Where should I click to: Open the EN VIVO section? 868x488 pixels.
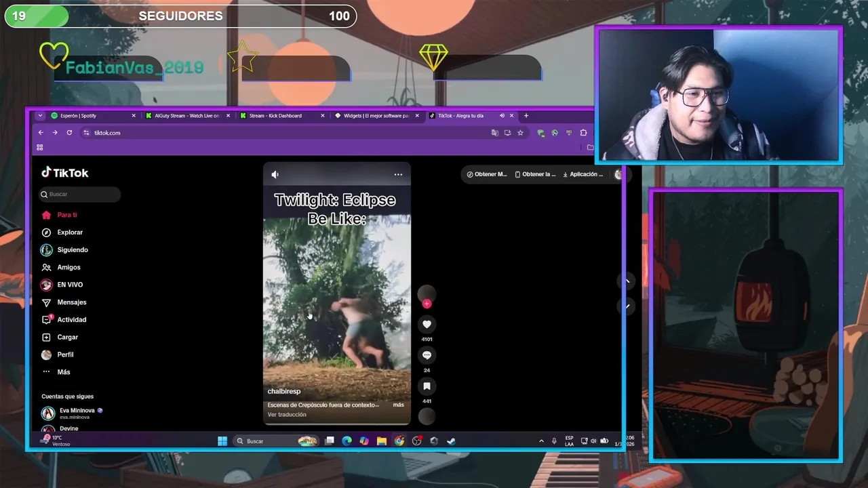[70, 285]
